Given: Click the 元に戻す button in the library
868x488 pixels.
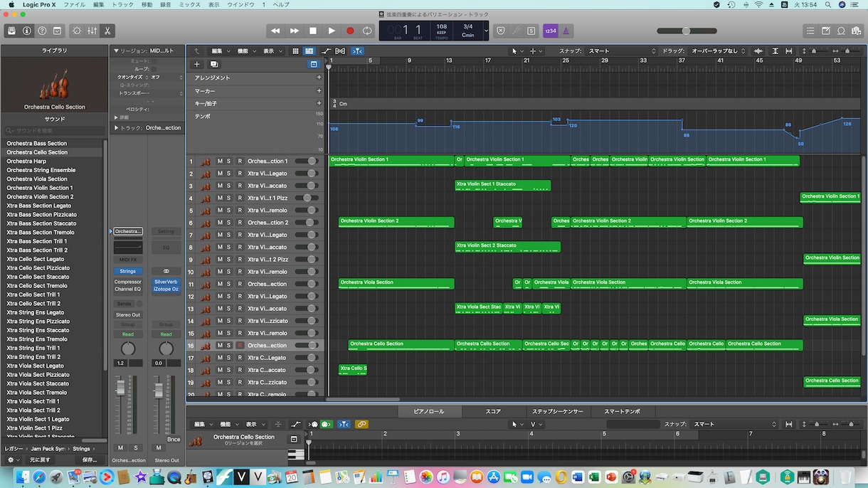Looking at the screenshot, I should click(41, 460).
